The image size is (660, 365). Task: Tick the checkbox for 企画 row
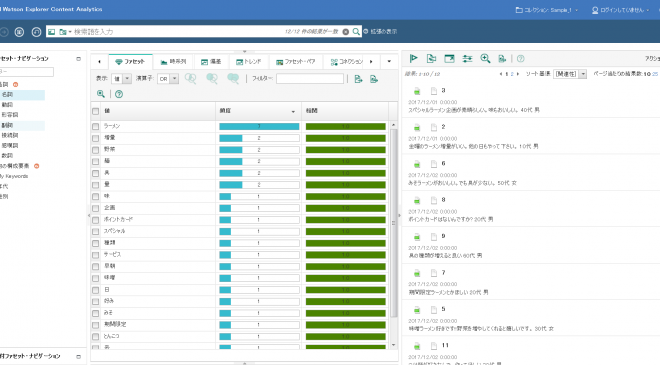[x=96, y=208]
